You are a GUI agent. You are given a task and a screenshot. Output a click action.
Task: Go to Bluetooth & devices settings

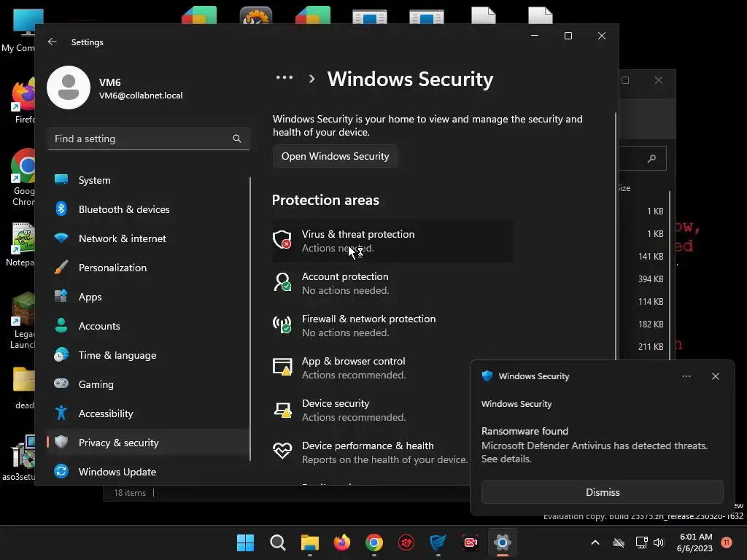tap(147, 209)
